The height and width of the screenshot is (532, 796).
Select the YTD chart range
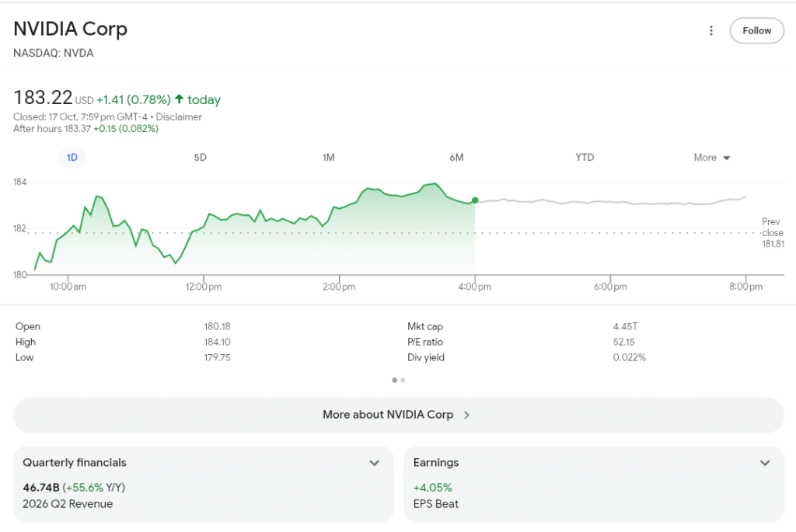pos(585,158)
